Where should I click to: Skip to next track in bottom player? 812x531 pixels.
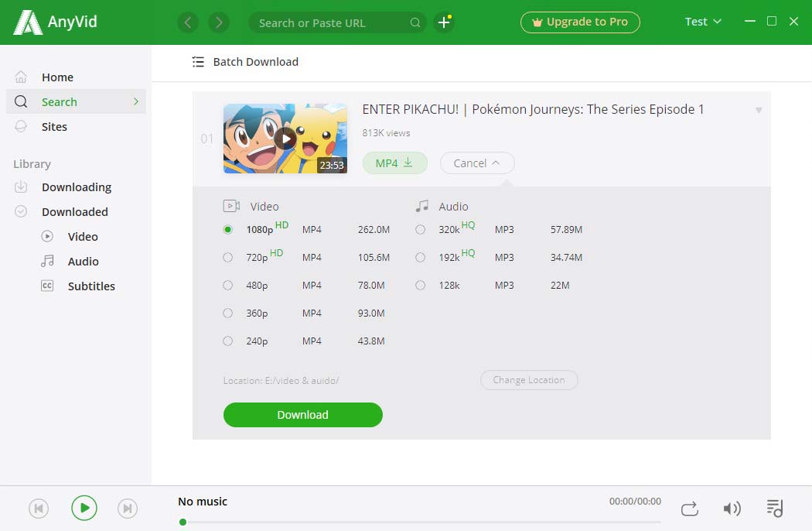click(x=128, y=509)
